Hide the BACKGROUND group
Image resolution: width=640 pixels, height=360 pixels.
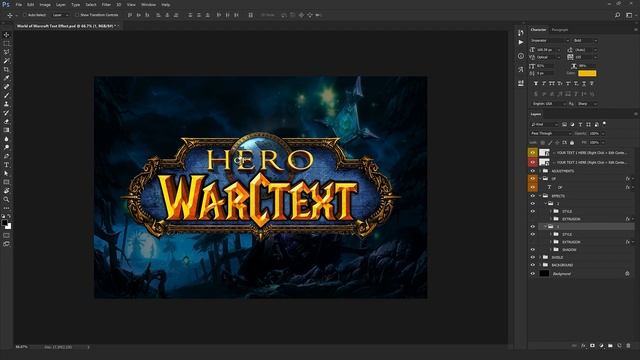[x=533, y=265]
